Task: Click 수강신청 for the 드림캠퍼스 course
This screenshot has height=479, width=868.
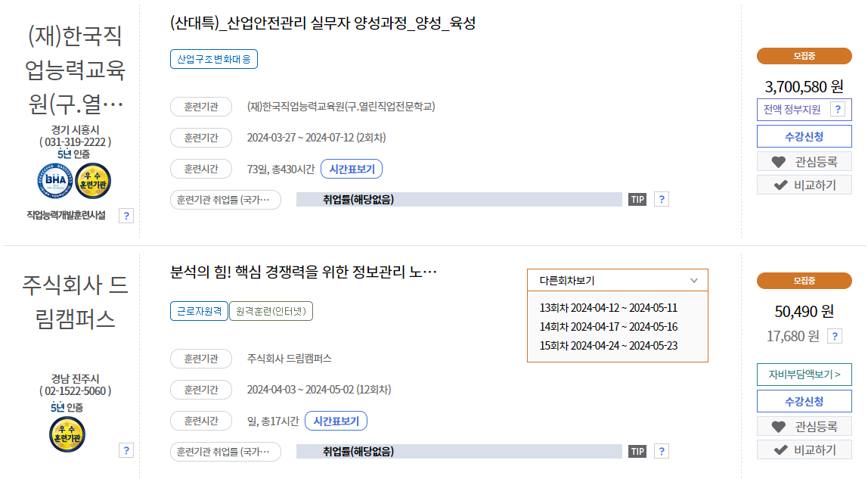Action: tap(804, 401)
